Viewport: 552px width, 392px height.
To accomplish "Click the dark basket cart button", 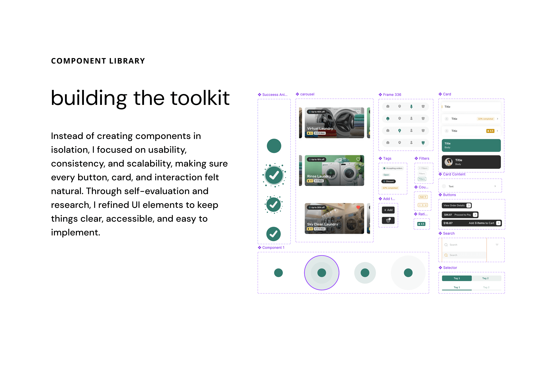I will pos(388,220).
